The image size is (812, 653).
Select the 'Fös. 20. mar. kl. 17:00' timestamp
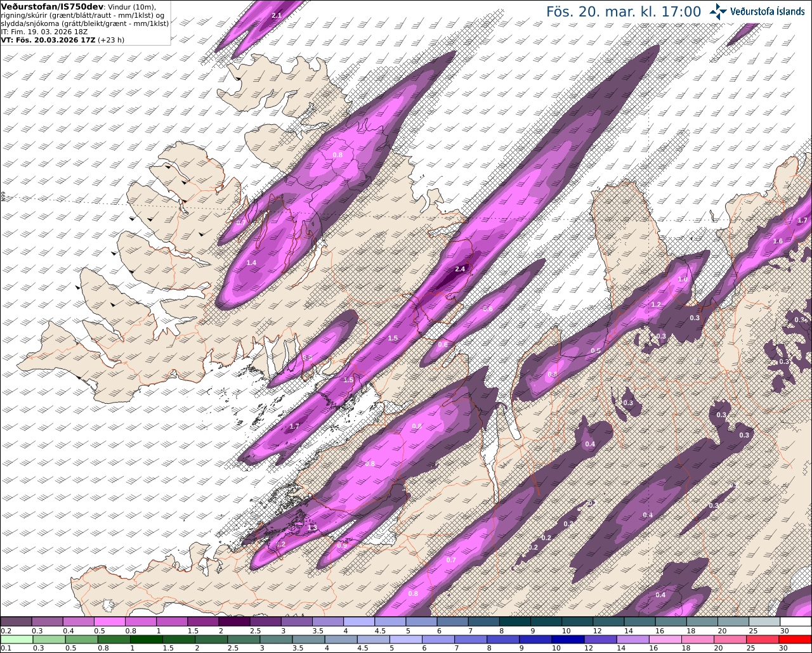(x=624, y=12)
